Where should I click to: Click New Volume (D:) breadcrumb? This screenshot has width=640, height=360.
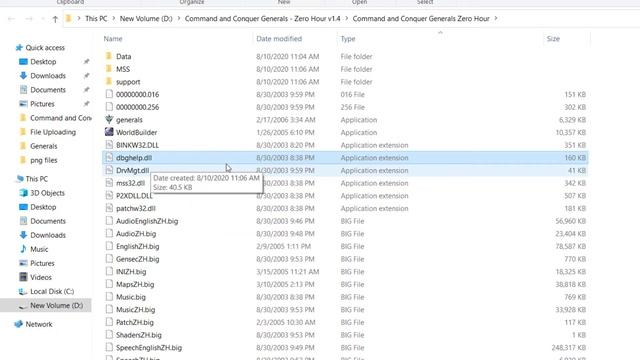pyautogui.click(x=146, y=18)
